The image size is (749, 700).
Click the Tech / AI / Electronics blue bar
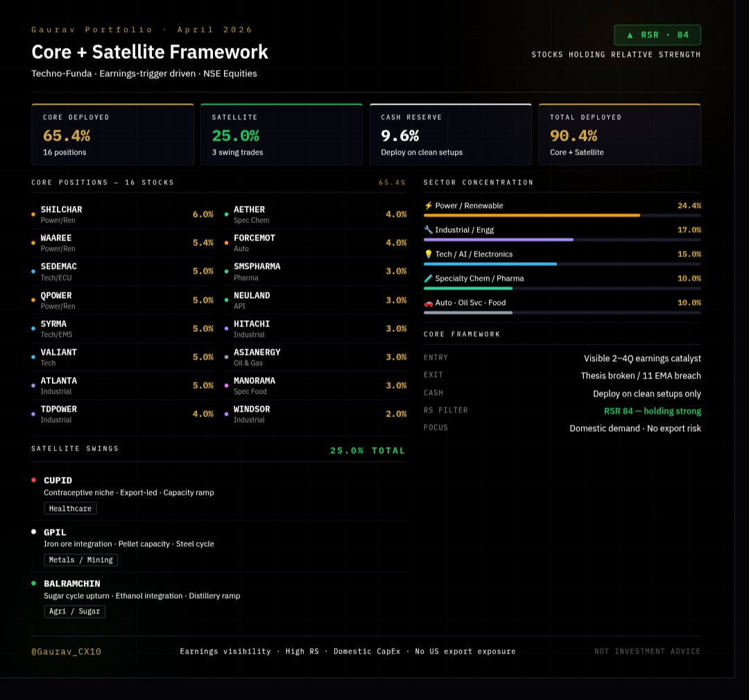tap(490, 264)
